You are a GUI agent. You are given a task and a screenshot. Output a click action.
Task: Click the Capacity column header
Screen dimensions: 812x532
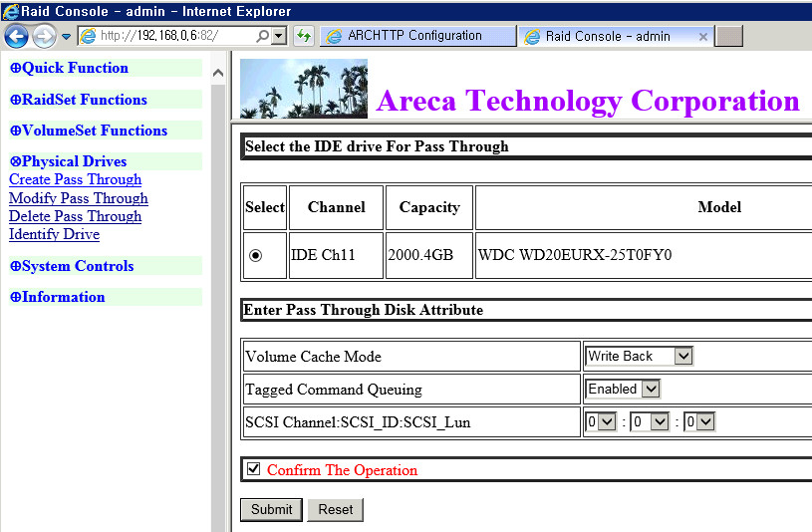coord(429,207)
